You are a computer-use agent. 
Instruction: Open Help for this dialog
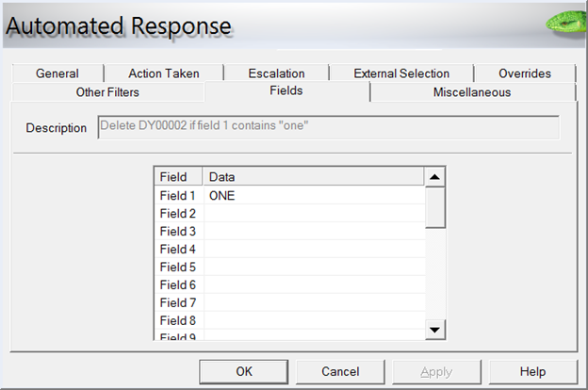coord(532,371)
